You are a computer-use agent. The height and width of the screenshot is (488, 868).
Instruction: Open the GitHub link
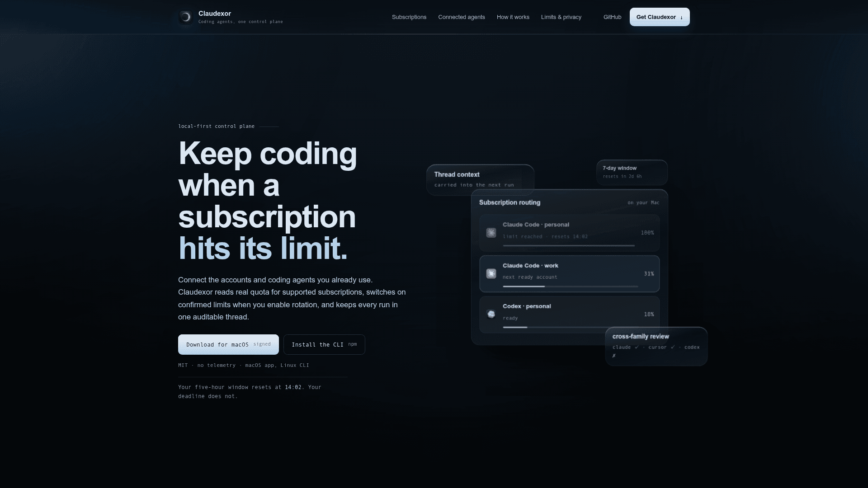click(x=612, y=17)
